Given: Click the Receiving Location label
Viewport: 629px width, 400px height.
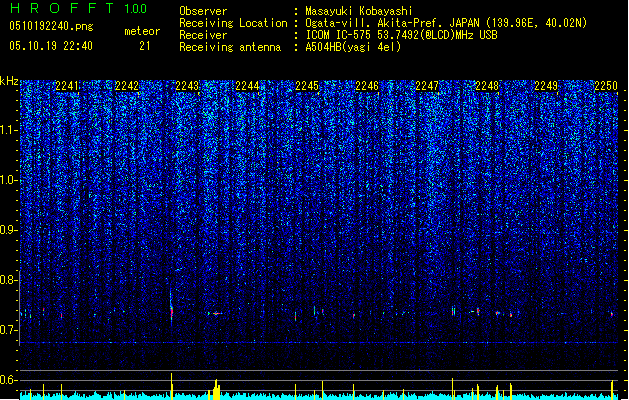Looking at the screenshot, I should [x=233, y=23].
